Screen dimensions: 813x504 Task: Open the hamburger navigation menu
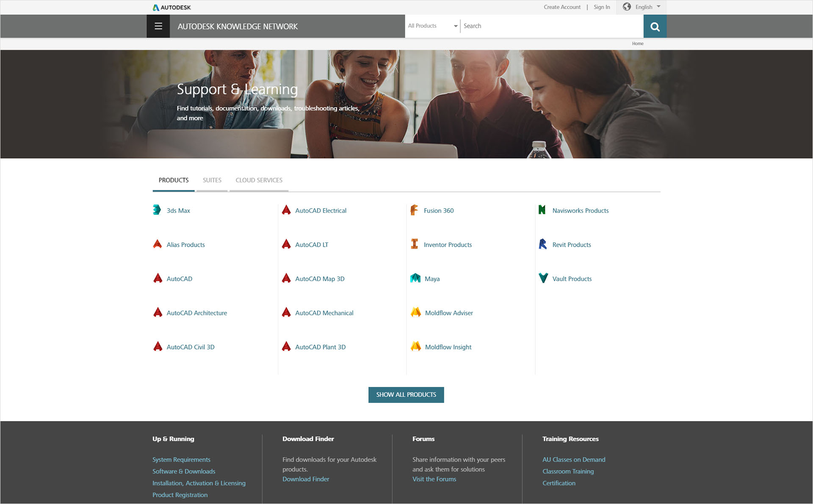coord(158,26)
